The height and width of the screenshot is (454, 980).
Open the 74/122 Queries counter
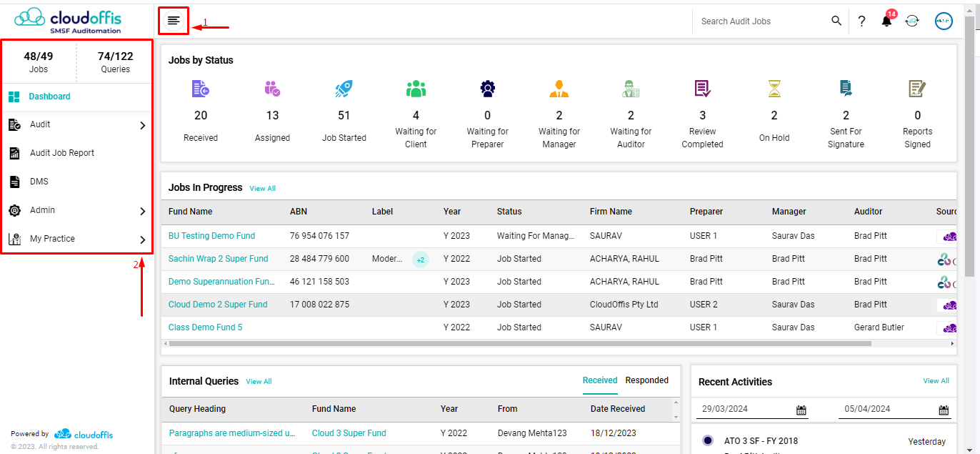click(116, 62)
